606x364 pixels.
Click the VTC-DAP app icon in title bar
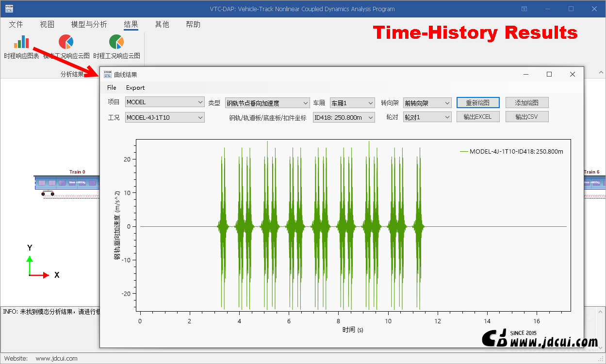(9, 9)
